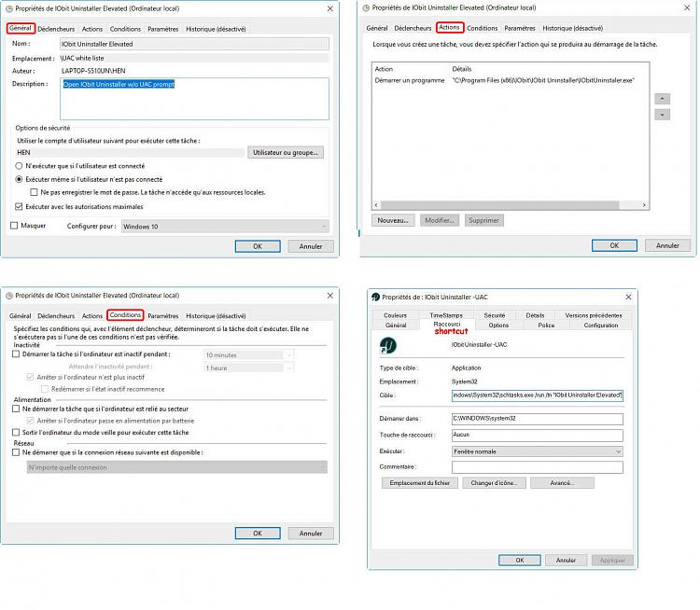The width and height of the screenshot is (700, 610).
Task: Open the Détails tab
Action: coord(535,315)
